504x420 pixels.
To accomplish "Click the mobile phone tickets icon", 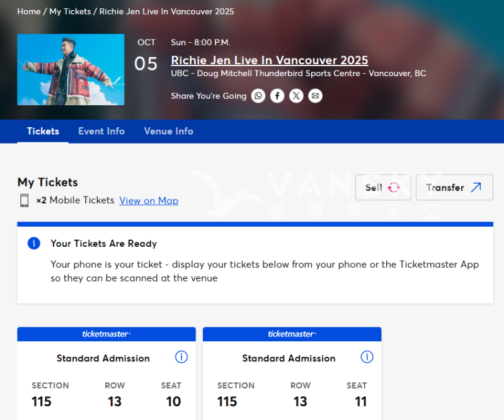I will click(x=25, y=201).
